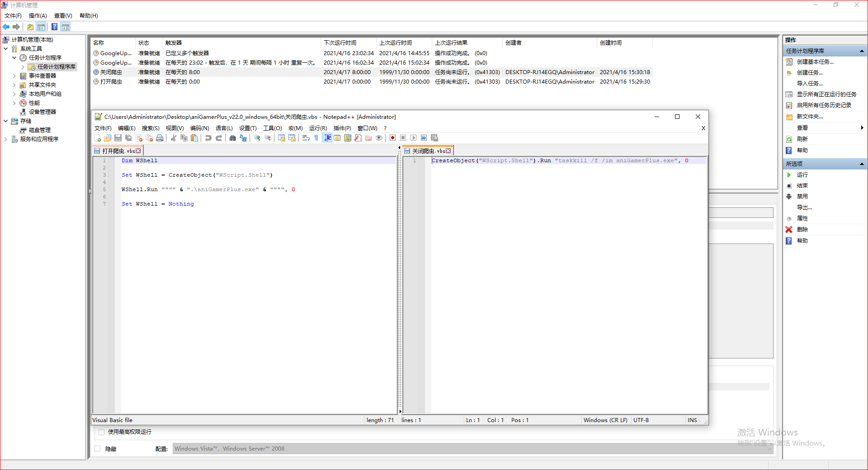Start macro recording with the red record icon
This screenshot has width=868, height=470.
point(392,138)
